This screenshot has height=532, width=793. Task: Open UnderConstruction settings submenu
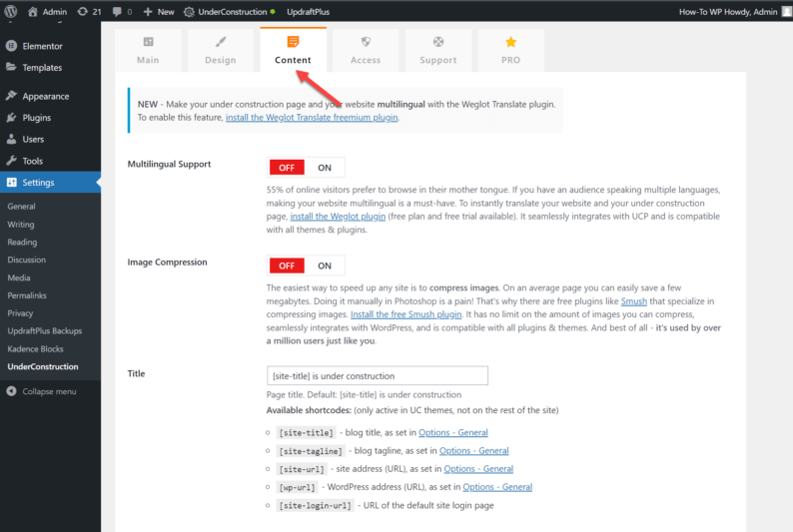pyautogui.click(x=43, y=366)
